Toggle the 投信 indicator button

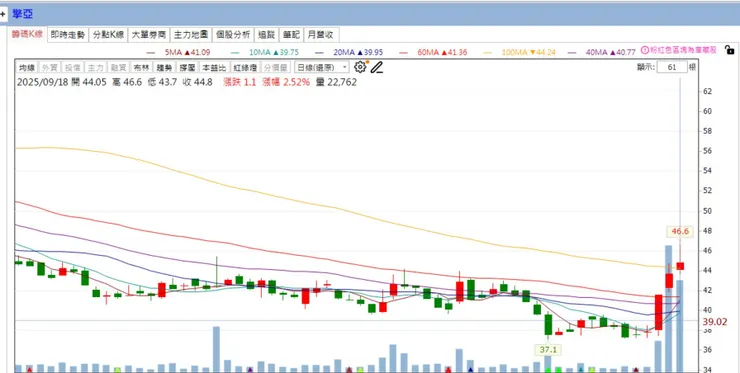coord(73,67)
